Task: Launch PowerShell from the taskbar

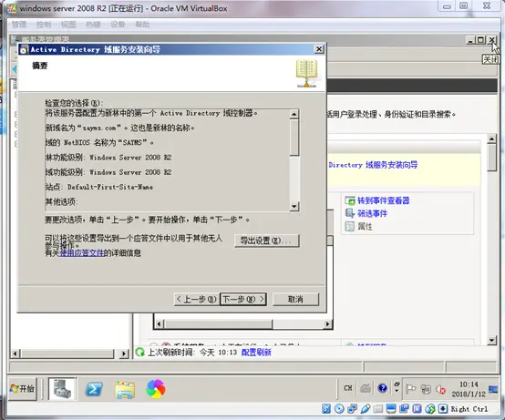Action: [94, 389]
